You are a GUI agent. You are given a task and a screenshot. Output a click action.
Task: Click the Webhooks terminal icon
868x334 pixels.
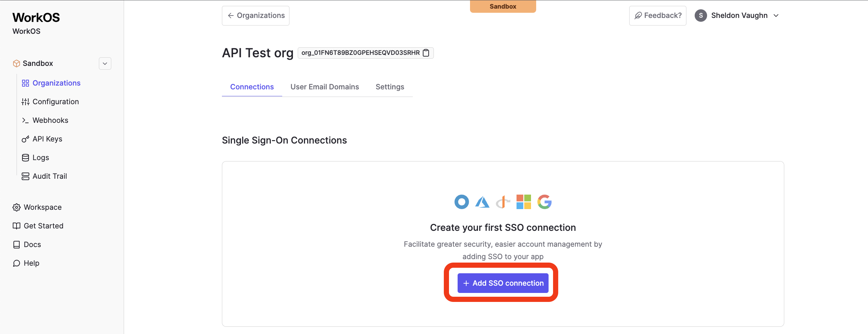tap(25, 120)
